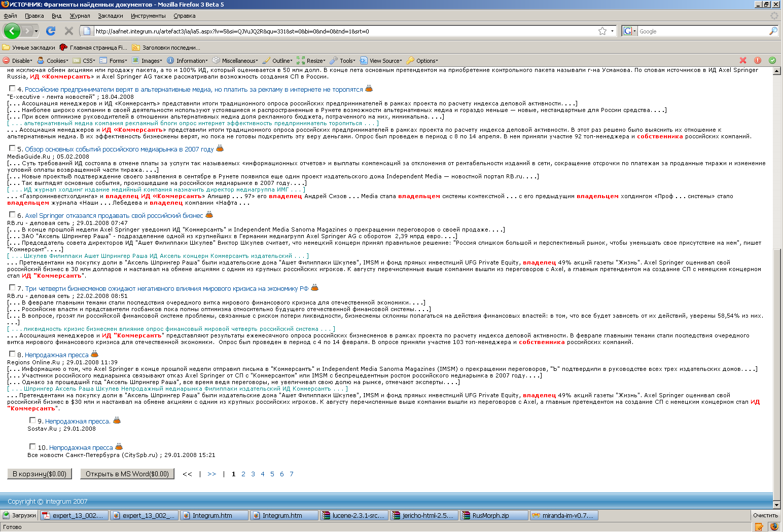Image resolution: width=783 pixels, height=532 pixels.
Task: Tick the checkbox for result 8
Action: point(12,354)
